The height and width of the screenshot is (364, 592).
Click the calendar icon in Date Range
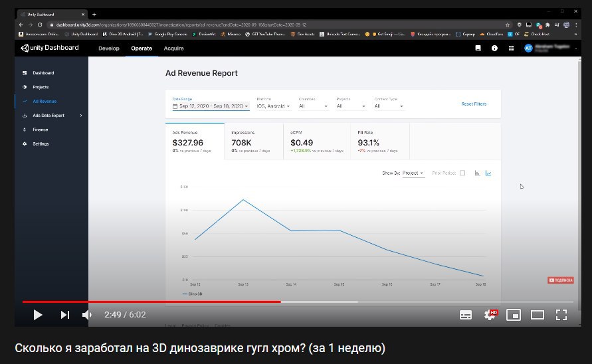[x=175, y=106]
